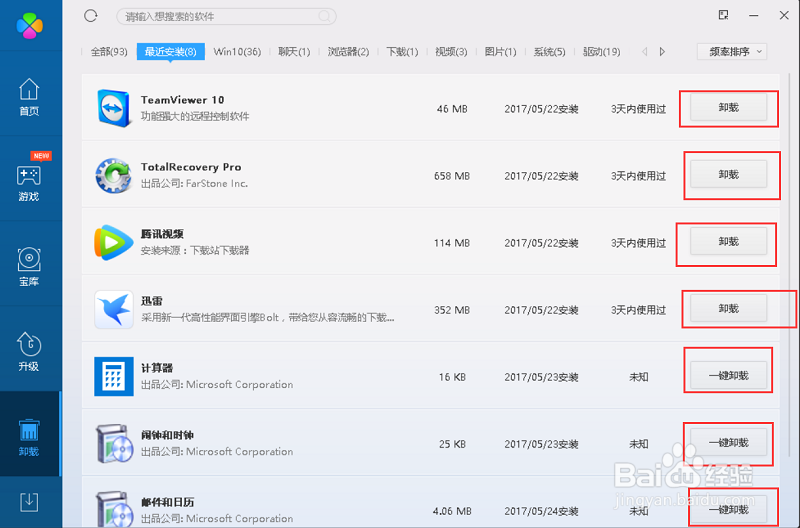Click 2017/05/24安装 date text

pos(541,511)
